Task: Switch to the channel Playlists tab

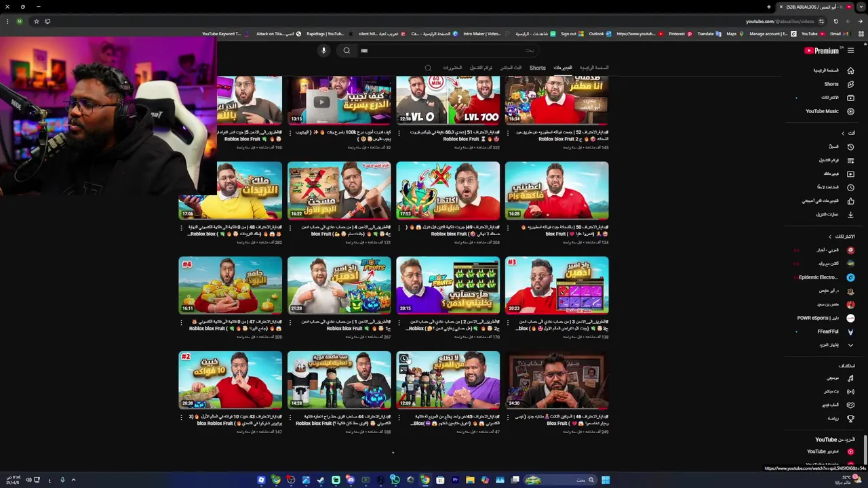Action: tap(481, 68)
